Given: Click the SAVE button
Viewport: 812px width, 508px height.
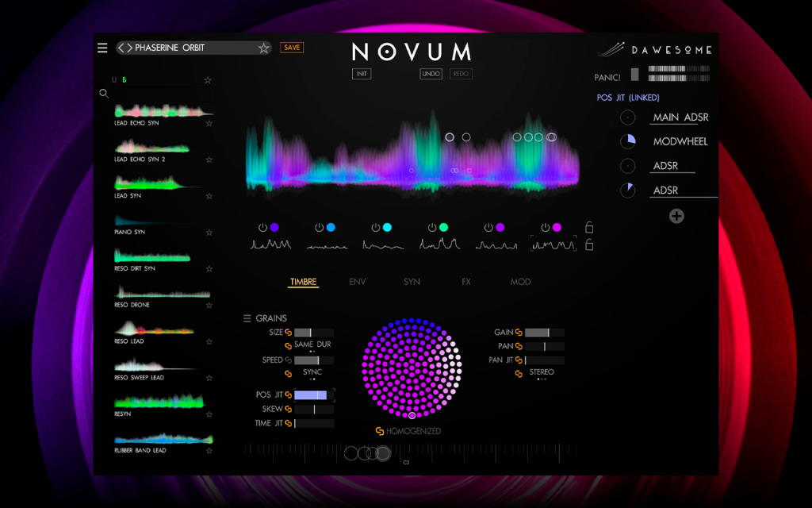Looking at the screenshot, I should tap(292, 47).
